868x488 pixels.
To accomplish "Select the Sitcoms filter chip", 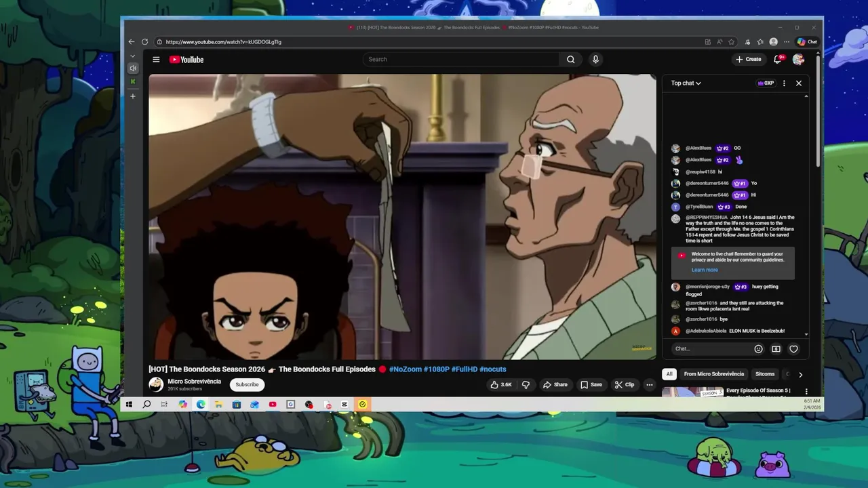I will [x=765, y=374].
